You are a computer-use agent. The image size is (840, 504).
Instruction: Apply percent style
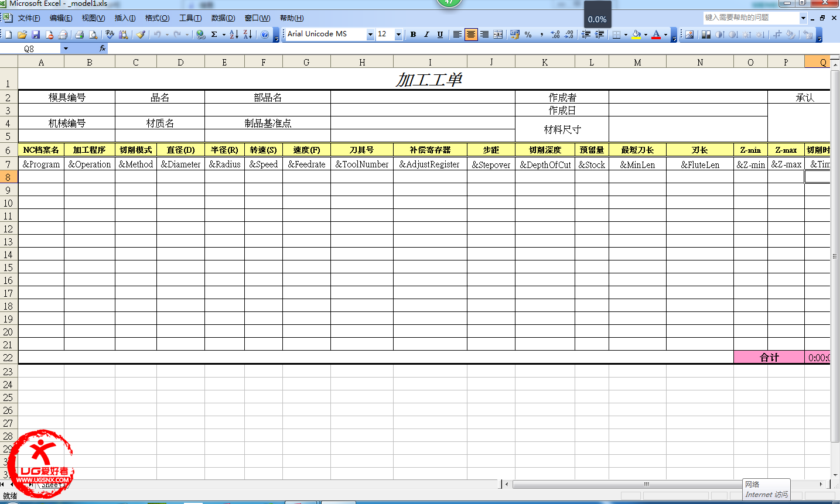coord(528,35)
